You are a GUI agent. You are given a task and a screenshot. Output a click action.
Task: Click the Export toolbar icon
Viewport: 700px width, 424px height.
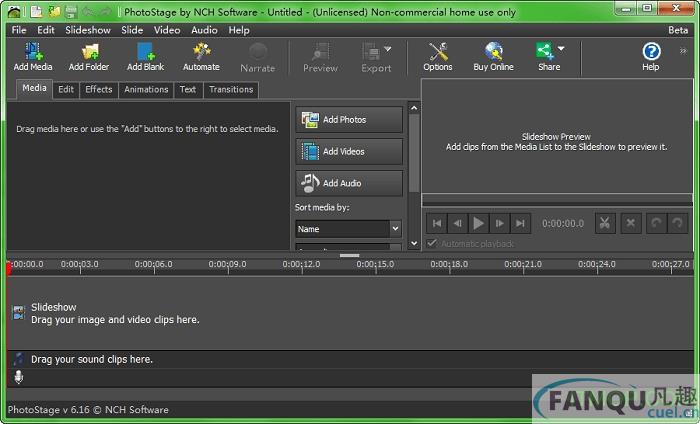[x=371, y=52]
